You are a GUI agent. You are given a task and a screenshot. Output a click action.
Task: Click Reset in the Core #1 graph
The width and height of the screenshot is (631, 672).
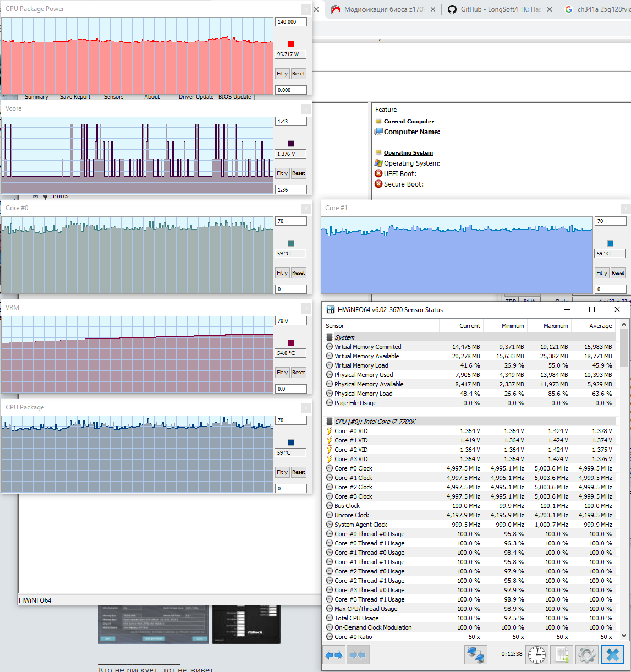pos(618,273)
